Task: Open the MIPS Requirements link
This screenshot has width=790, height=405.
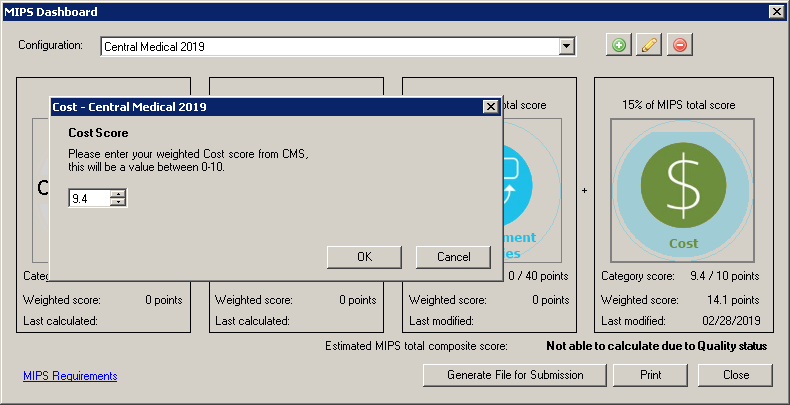Action: pos(70,376)
